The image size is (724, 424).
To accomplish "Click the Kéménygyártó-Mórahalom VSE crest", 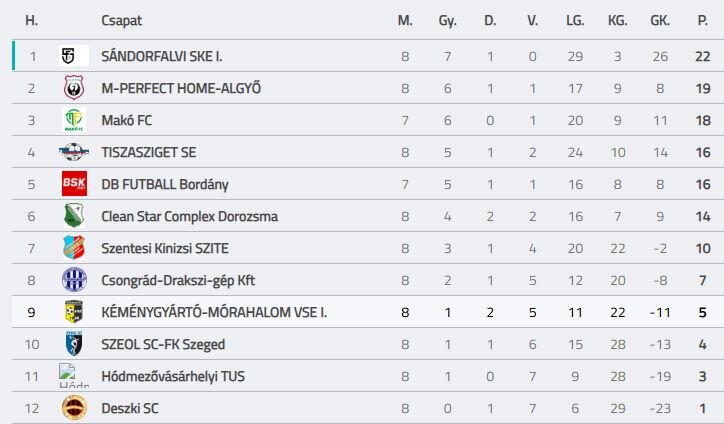I will (x=74, y=312).
